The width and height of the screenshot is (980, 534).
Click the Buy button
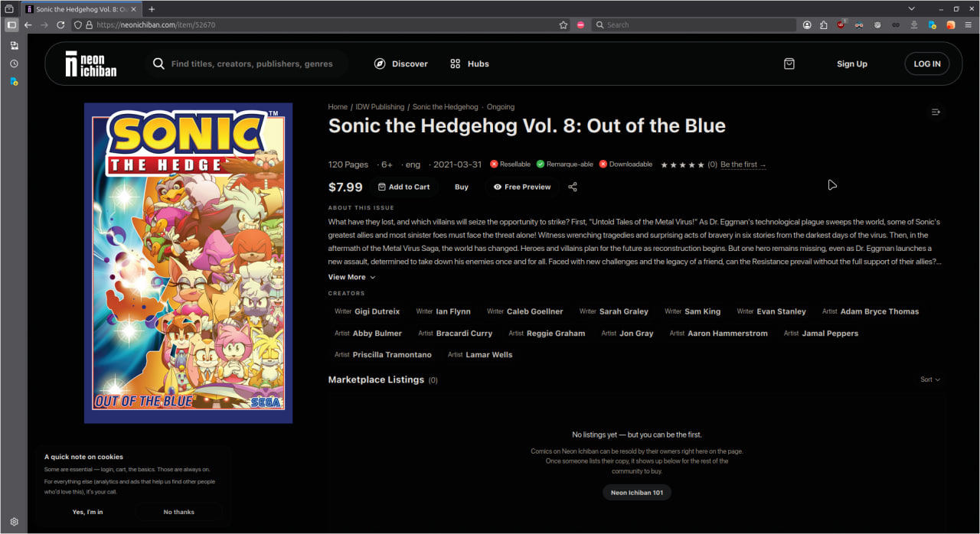pyautogui.click(x=462, y=187)
